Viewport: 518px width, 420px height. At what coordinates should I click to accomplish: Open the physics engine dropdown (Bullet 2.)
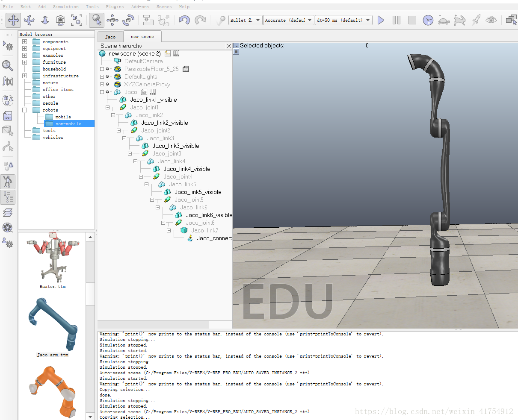pyautogui.click(x=245, y=20)
